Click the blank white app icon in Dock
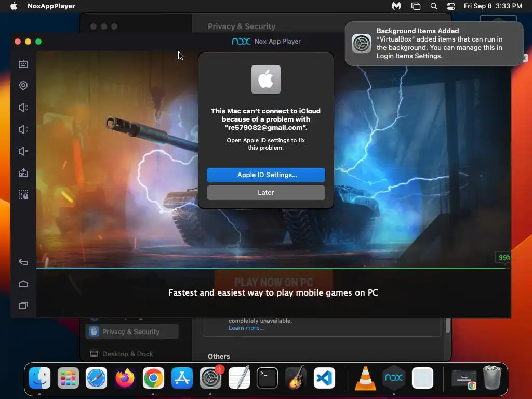 pos(422,378)
